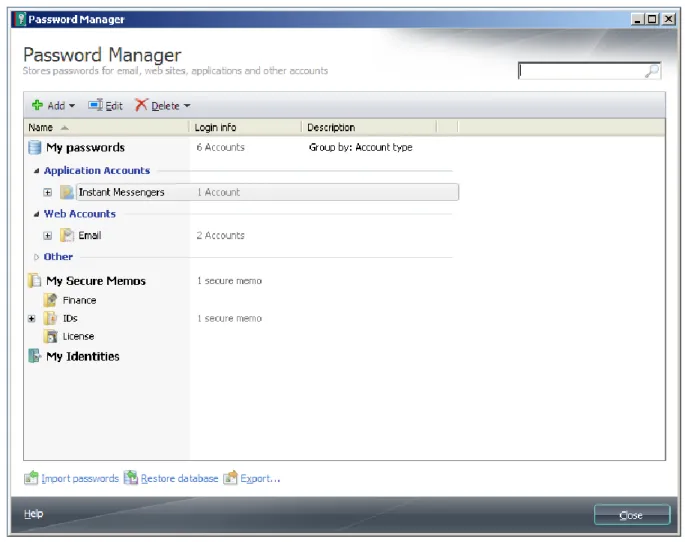Sort by the Description column header

[x=369, y=127]
